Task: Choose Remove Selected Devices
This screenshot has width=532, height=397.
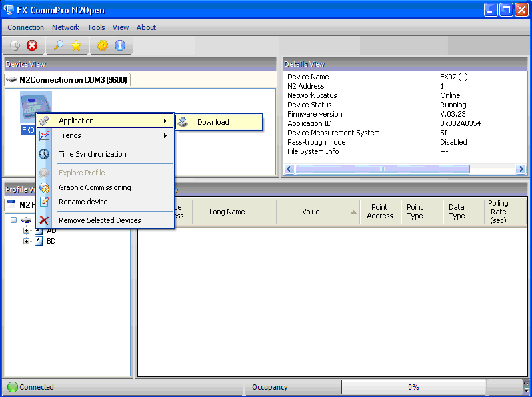Action: coord(105,220)
